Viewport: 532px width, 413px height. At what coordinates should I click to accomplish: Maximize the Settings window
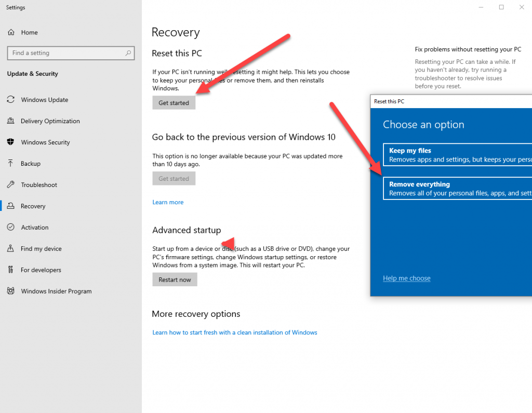(x=501, y=7)
